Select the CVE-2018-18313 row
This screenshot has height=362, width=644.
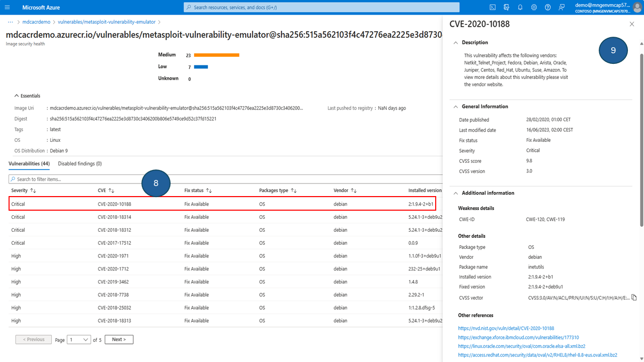(x=225, y=321)
